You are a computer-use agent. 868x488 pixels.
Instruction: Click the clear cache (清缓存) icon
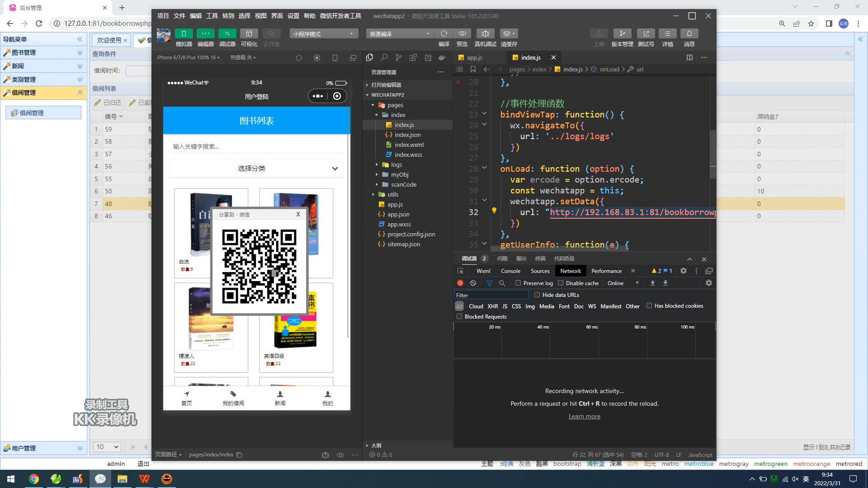click(509, 33)
